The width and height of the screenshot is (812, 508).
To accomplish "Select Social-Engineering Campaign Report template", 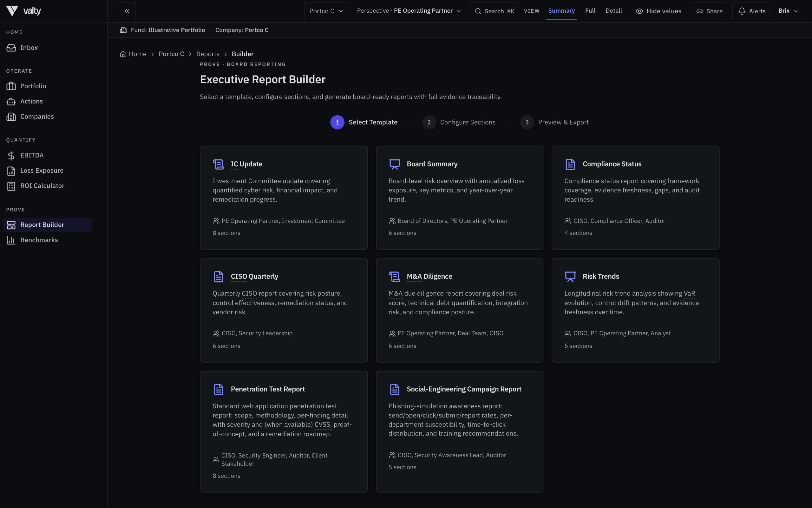I will coord(459,432).
